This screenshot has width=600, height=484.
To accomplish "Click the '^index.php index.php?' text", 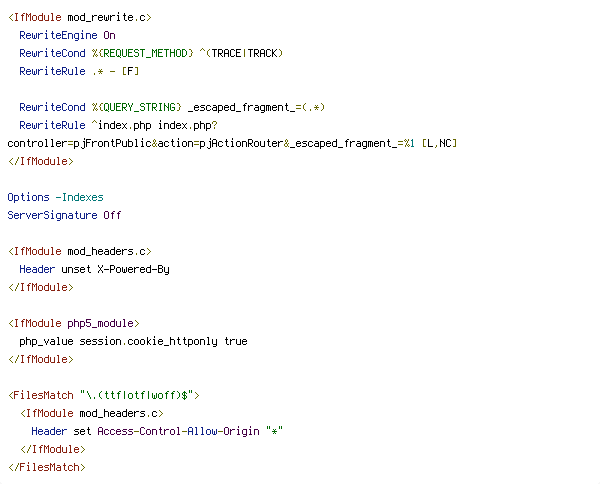I will point(155,125).
